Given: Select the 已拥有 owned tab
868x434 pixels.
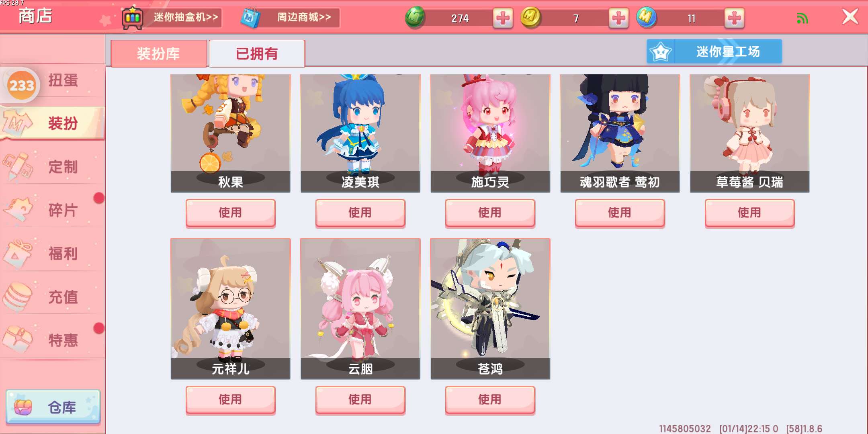Looking at the screenshot, I should [257, 53].
